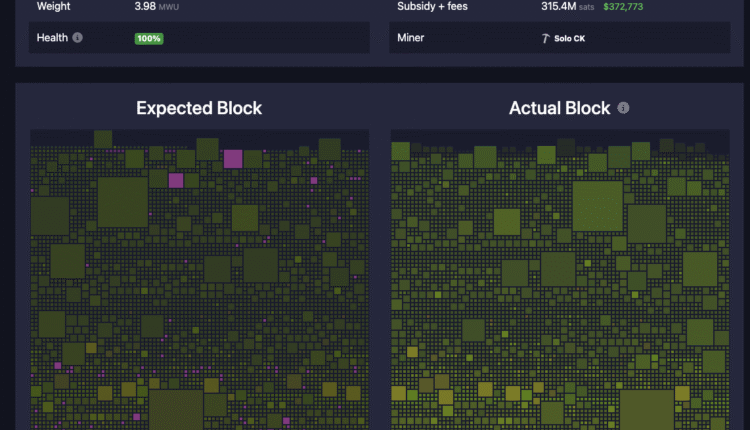Select large square at bottom-right of Actual Block

[x=646, y=410]
